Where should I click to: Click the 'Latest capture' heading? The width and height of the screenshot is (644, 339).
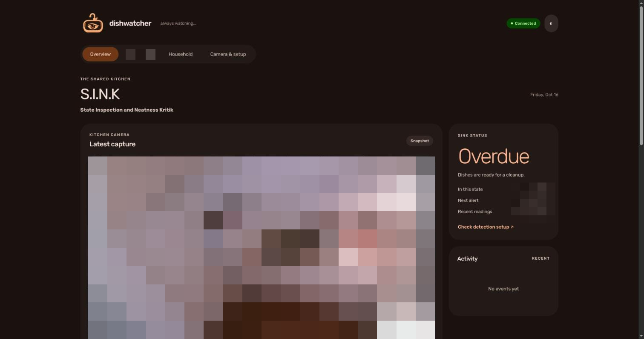(112, 144)
